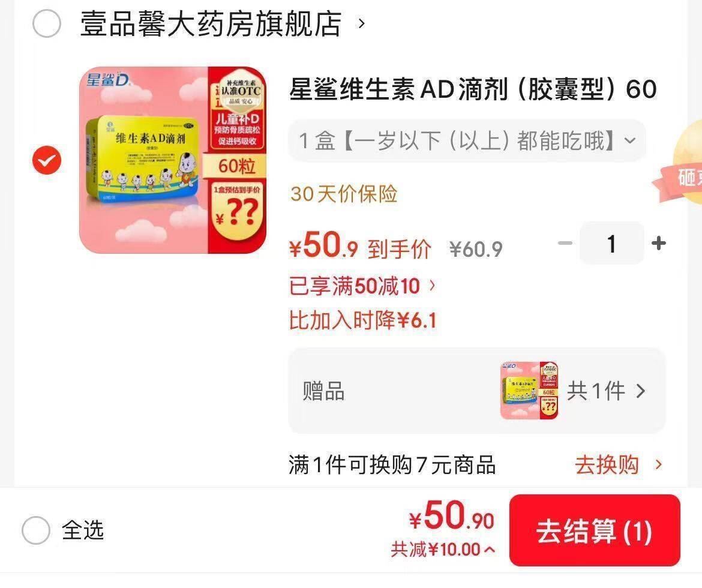Expand the 1盒 specification dropdown

tap(467, 140)
